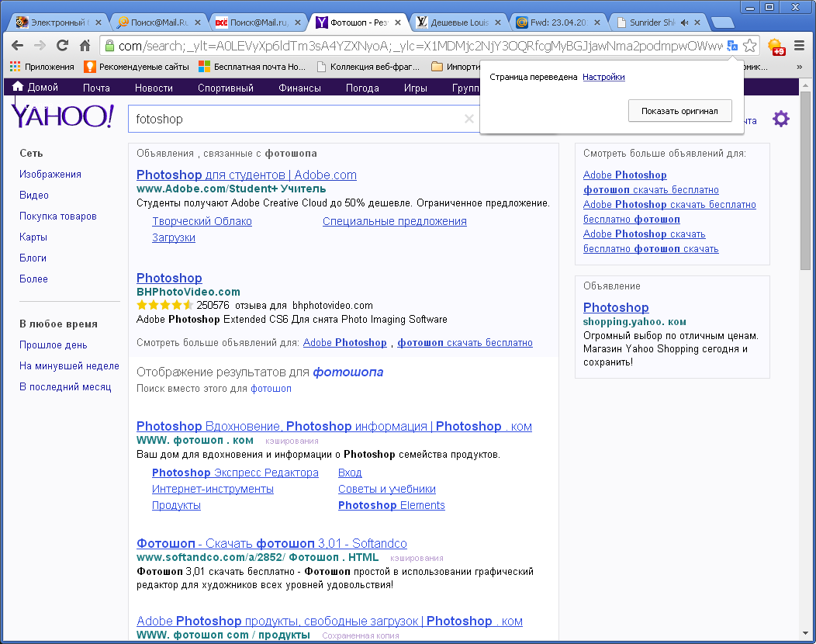The image size is (816, 644).
Task: Click the Yahoo Home house icon in purple bar
Action: coord(18,86)
